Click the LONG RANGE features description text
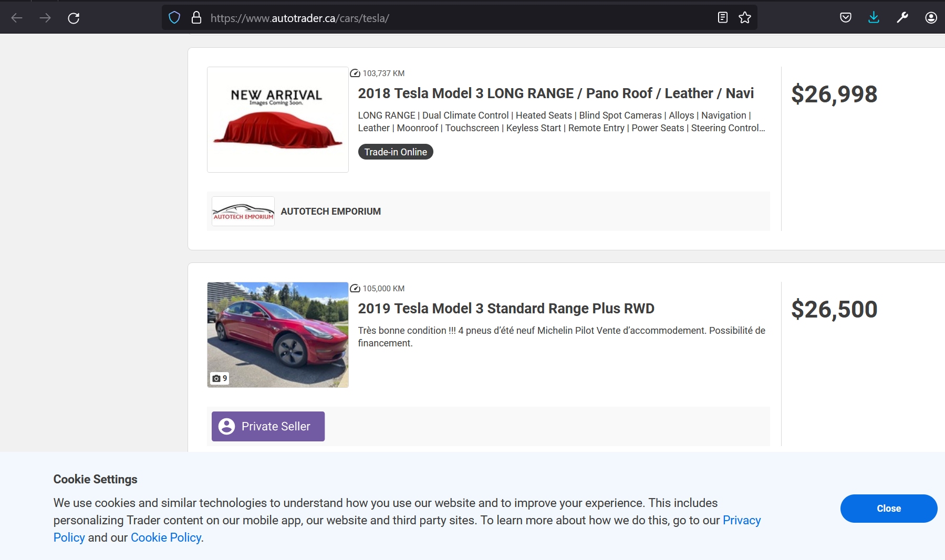This screenshot has width=945, height=560. point(562,122)
